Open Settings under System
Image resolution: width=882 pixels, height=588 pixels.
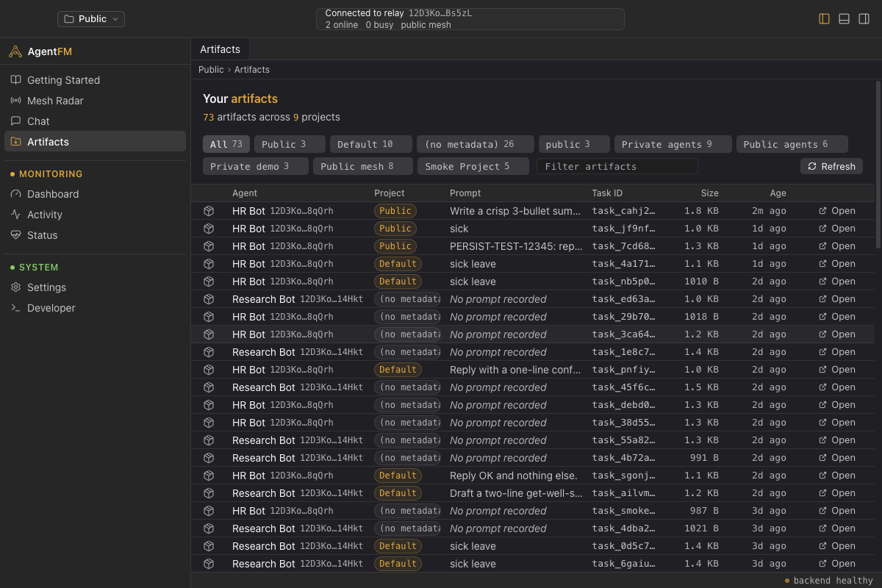point(95,287)
